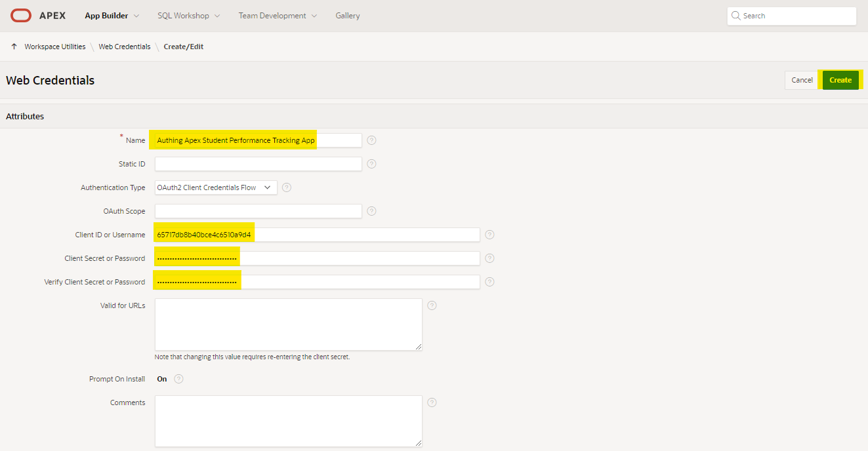The width and height of the screenshot is (868, 451).
Task: Follow the Web Credentials breadcrumb link
Action: coord(125,47)
